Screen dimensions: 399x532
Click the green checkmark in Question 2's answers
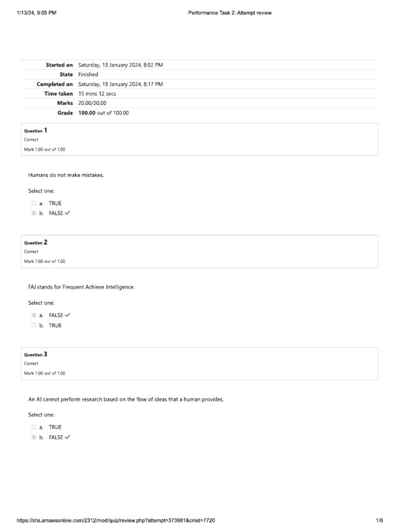(68, 315)
